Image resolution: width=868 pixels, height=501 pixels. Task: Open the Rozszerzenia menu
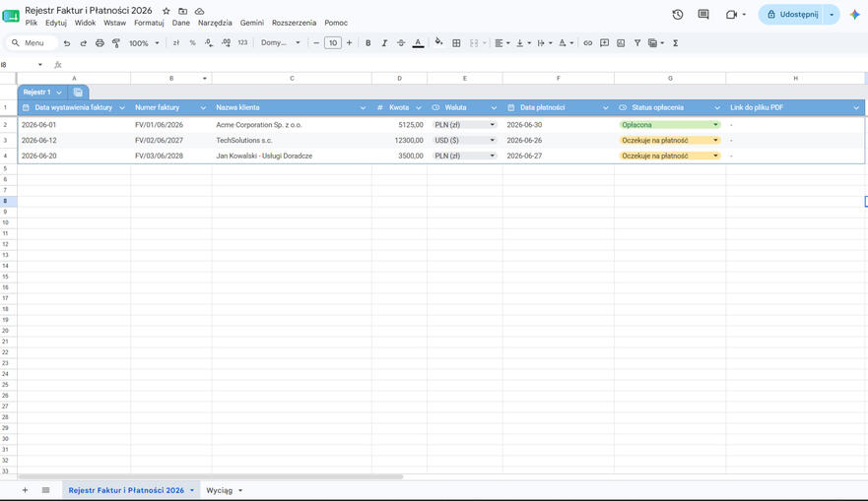(x=294, y=24)
